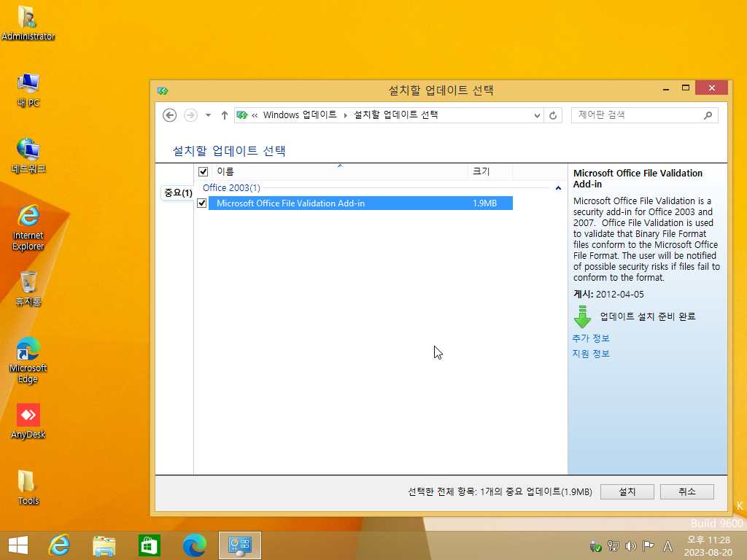Viewport: 747px width, 560px height.
Task: Click 설치할 업데이트 선택 breadcrumb segment
Action: 395,114
